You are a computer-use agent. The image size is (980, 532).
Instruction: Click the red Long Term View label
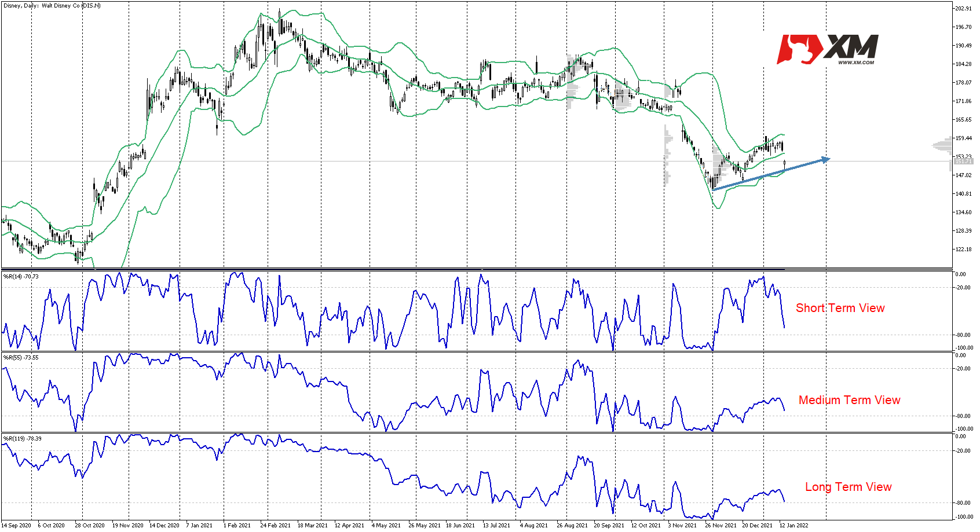[x=848, y=487]
